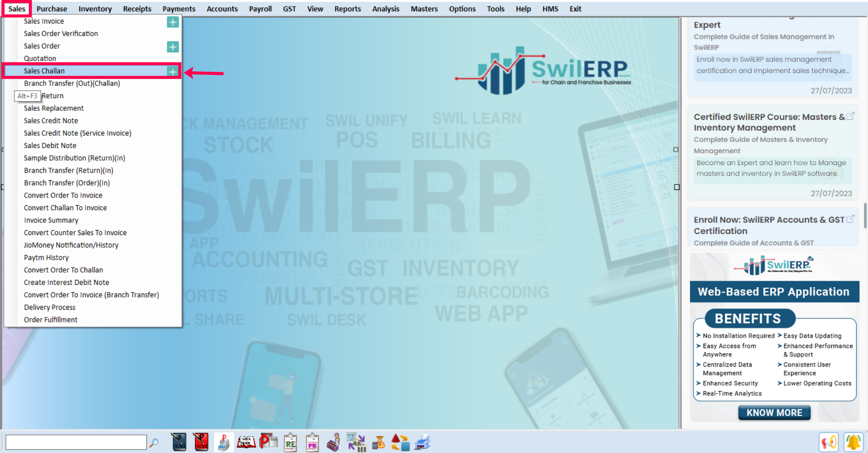Open the View menu
This screenshot has height=453, width=868.
click(x=315, y=9)
